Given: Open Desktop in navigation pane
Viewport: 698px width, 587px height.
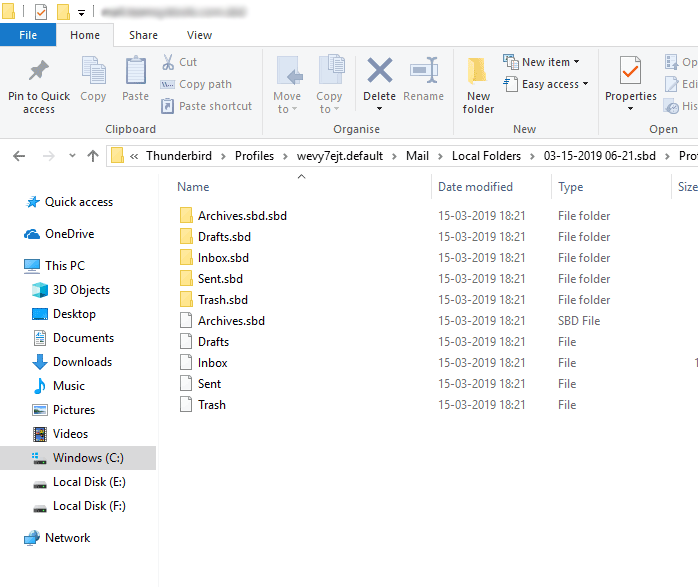Looking at the screenshot, I should [x=74, y=314].
